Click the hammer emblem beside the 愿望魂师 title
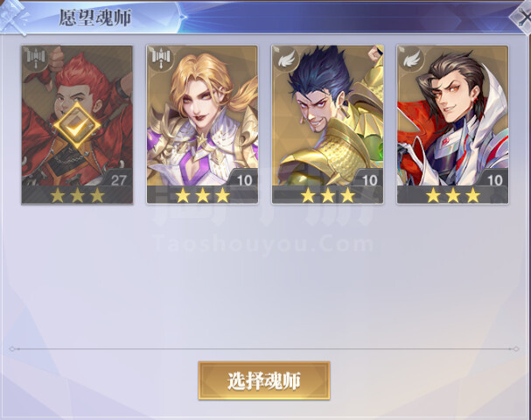This screenshot has width=531, height=420. click(14, 17)
